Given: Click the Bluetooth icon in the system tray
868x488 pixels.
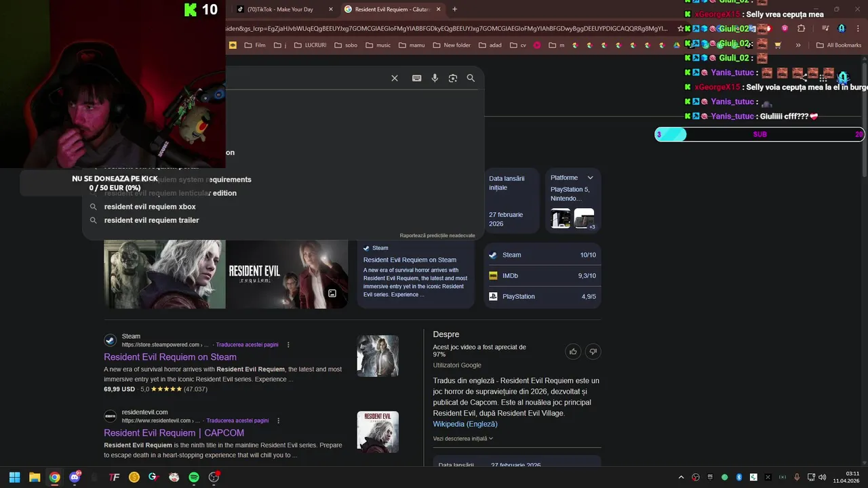Looking at the screenshot, I should (739, 477).
